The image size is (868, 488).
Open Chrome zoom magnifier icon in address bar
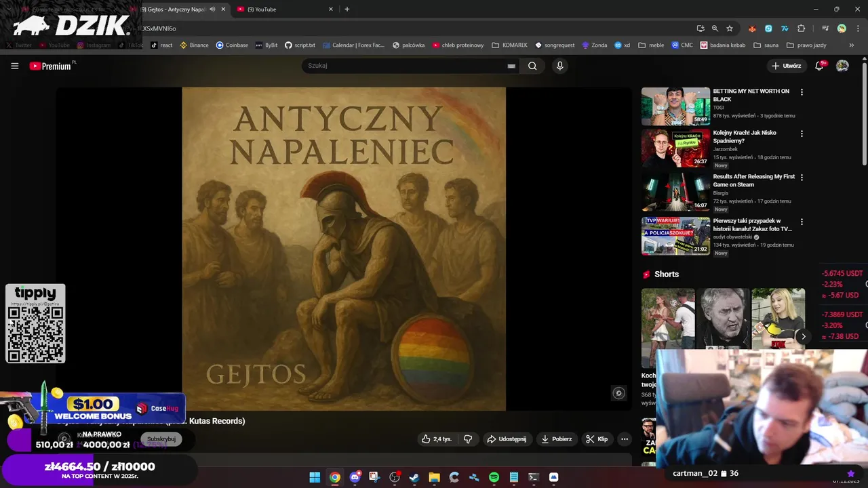coord(715,28)
